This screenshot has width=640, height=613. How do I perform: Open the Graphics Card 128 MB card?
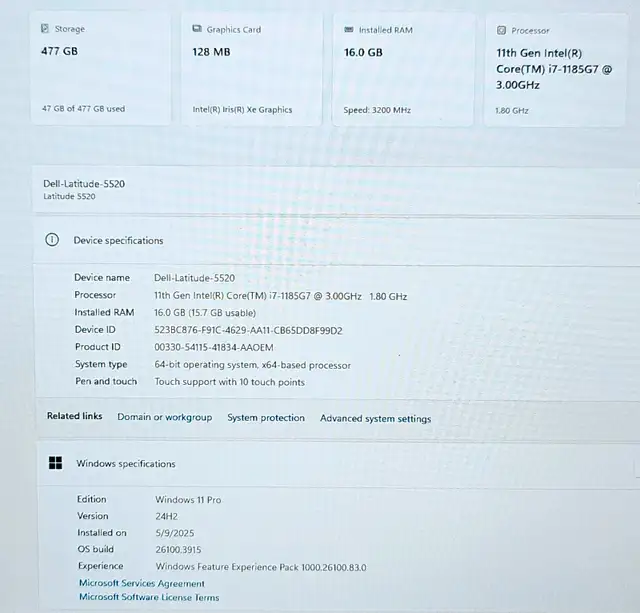tap(252, 69)
